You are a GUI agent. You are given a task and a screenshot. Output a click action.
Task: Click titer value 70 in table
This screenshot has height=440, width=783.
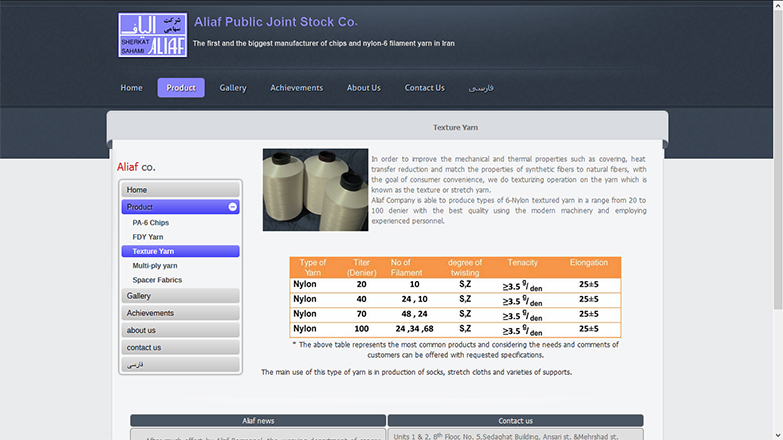pos(362,314)
